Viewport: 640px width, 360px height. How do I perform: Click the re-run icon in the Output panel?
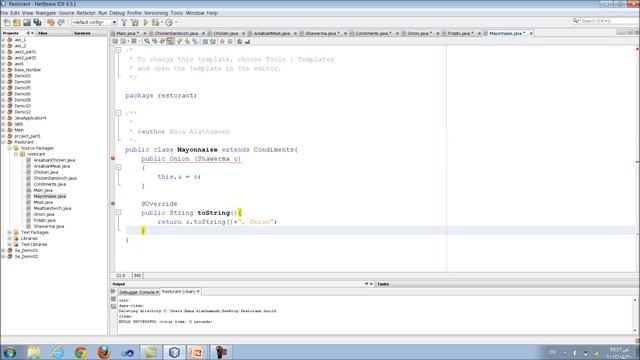pyautogui.click(x=113, y=291)
